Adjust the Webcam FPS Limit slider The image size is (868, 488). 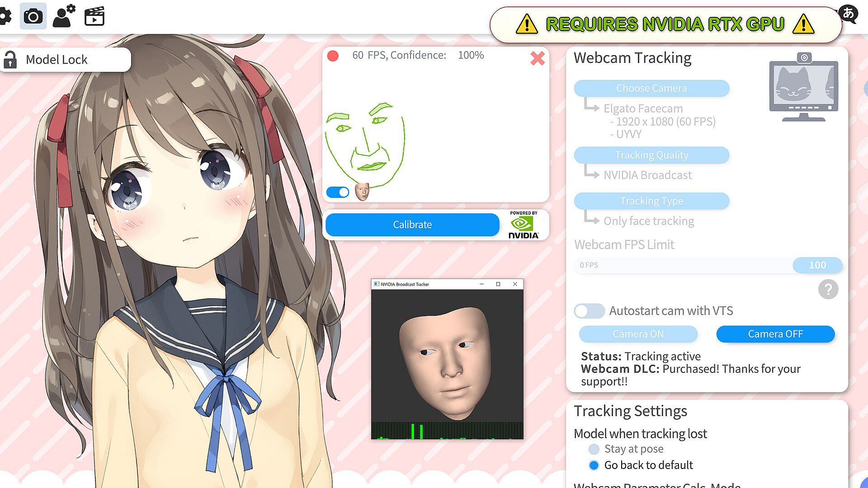pos(816,265)
